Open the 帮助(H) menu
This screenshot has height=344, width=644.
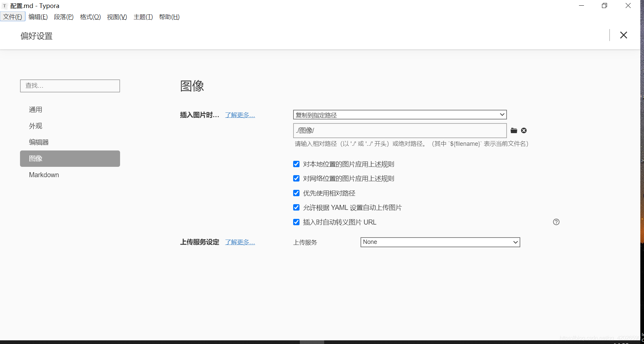pyautogui.click(x=169, y=17)
